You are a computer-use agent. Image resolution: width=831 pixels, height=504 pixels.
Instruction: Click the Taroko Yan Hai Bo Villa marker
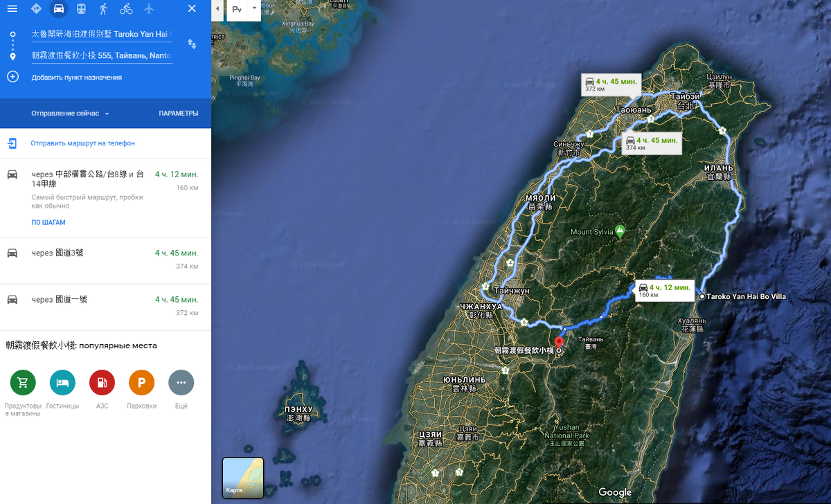pos(702,296)
